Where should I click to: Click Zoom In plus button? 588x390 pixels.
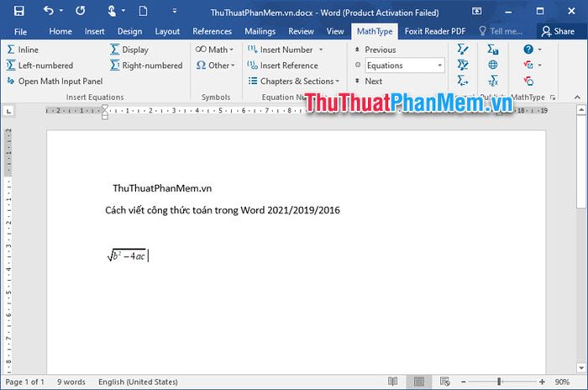click(542, 382)
